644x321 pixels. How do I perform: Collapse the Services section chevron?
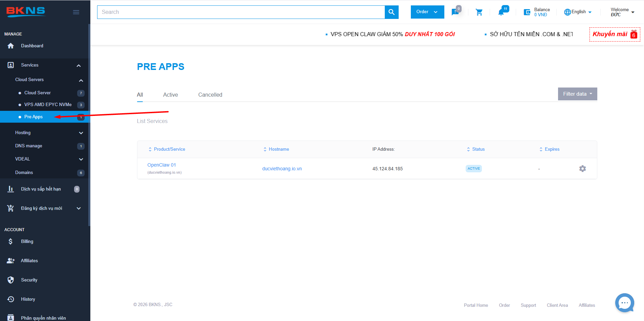point(79,66)
